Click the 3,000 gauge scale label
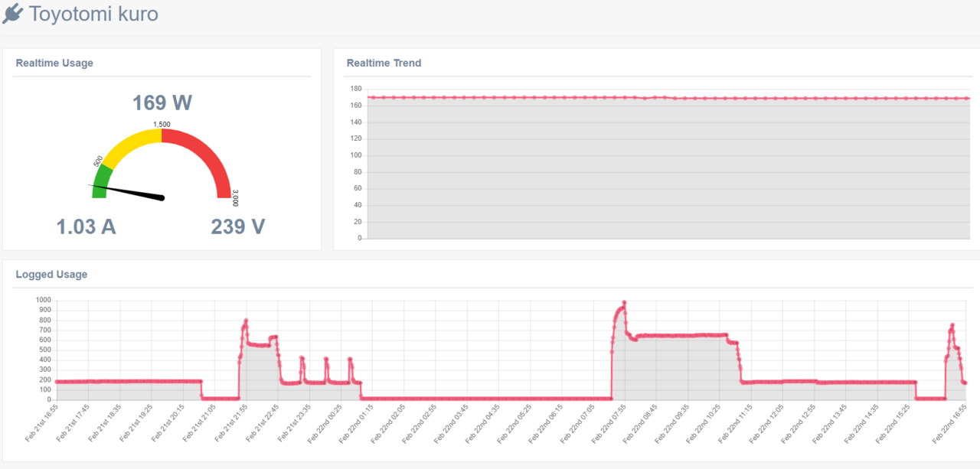The height and width of the screenshot is (469, 980). (235, 198)
